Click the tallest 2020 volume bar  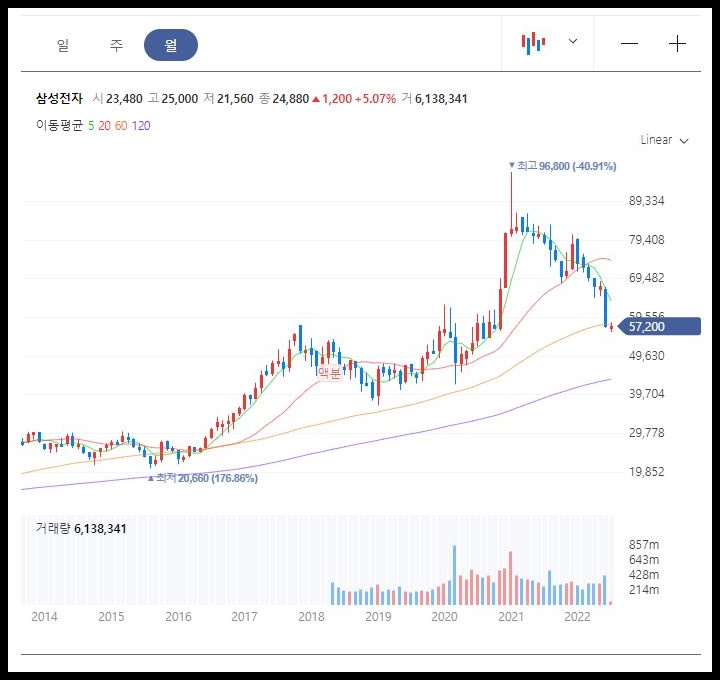(x=455, y=575)
